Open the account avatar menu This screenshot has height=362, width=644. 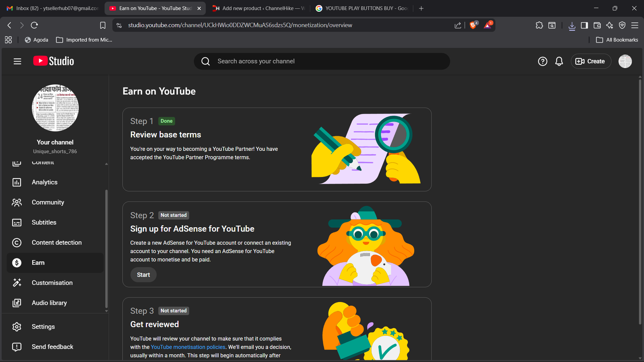(x=625, y=61)
